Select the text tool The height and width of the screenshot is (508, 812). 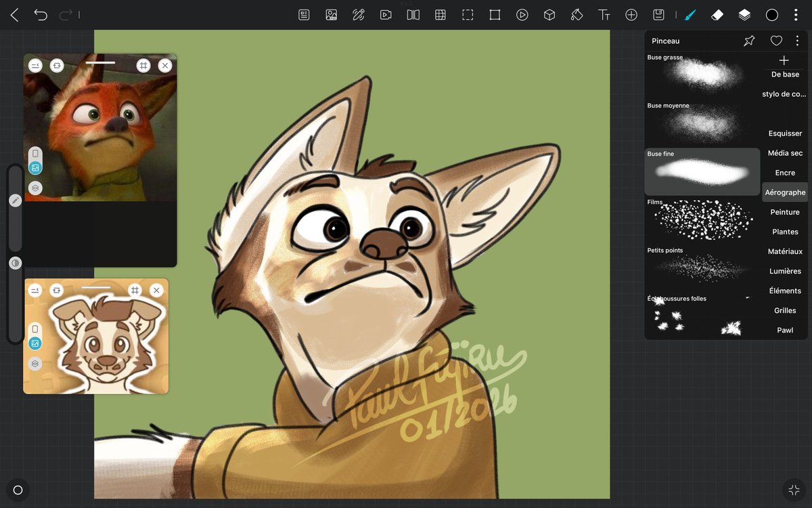pos(604,15)
